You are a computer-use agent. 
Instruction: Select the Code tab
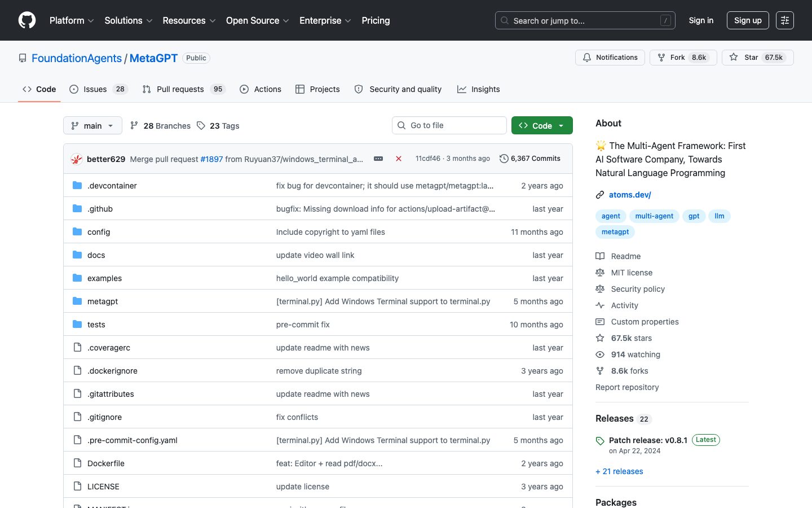click(x=39, y=89)
